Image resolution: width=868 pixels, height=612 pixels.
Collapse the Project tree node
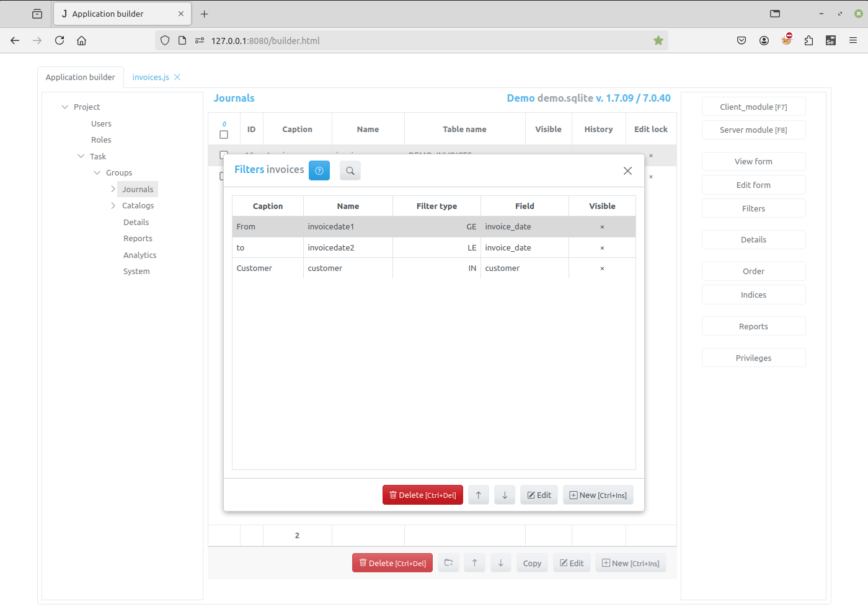click(x=64, y=107)
